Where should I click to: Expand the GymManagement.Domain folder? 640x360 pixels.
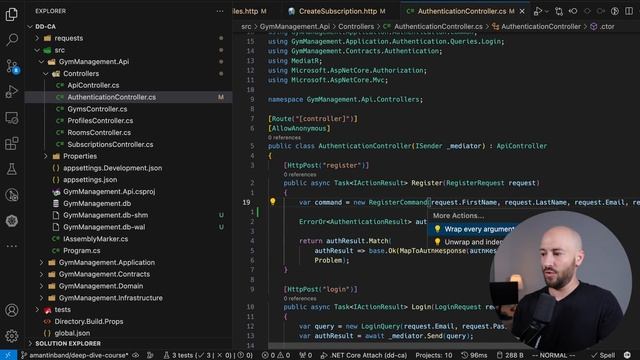click(41, 286)
